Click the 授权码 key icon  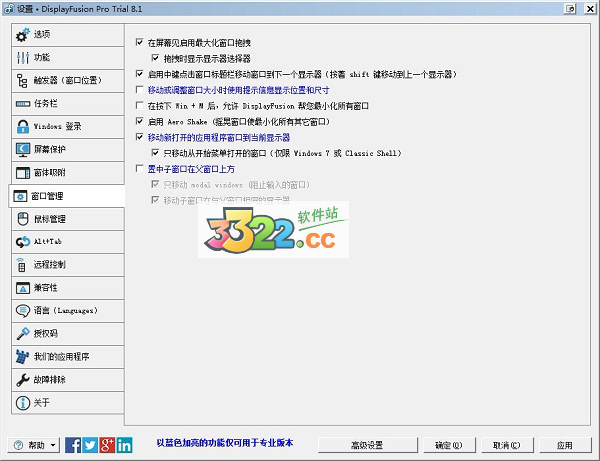pyautogui.click(x=23, y=334)
